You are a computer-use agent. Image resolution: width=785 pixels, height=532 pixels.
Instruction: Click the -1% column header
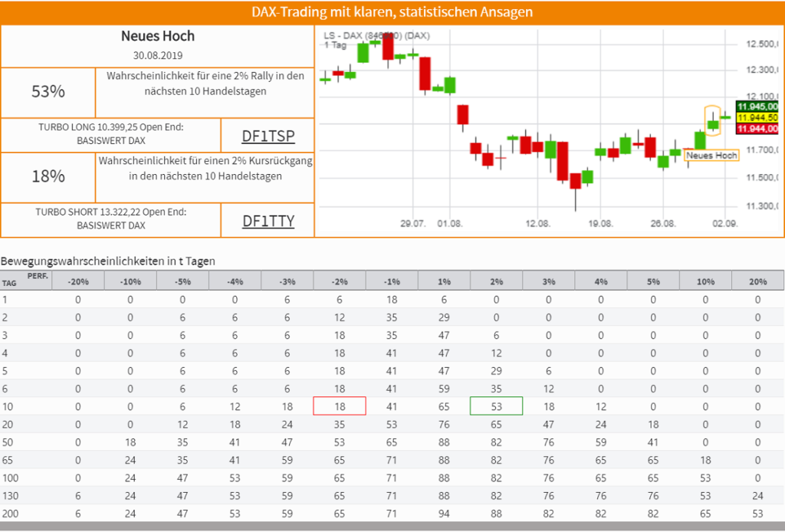click(x=392, y=281)
